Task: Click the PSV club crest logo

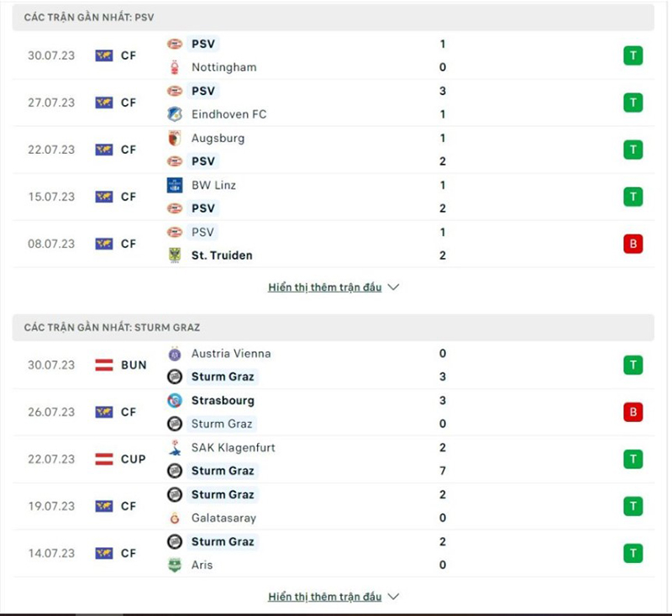Action: click(176, 44)
